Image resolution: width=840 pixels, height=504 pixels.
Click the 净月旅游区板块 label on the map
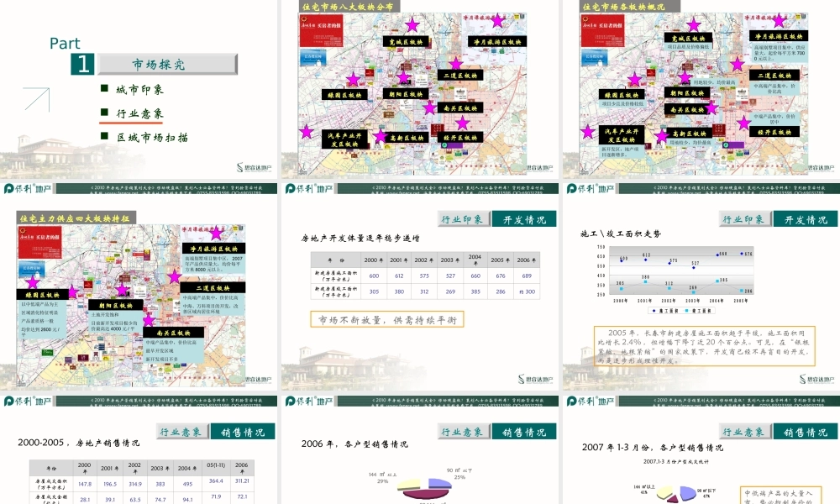point(496,42)
